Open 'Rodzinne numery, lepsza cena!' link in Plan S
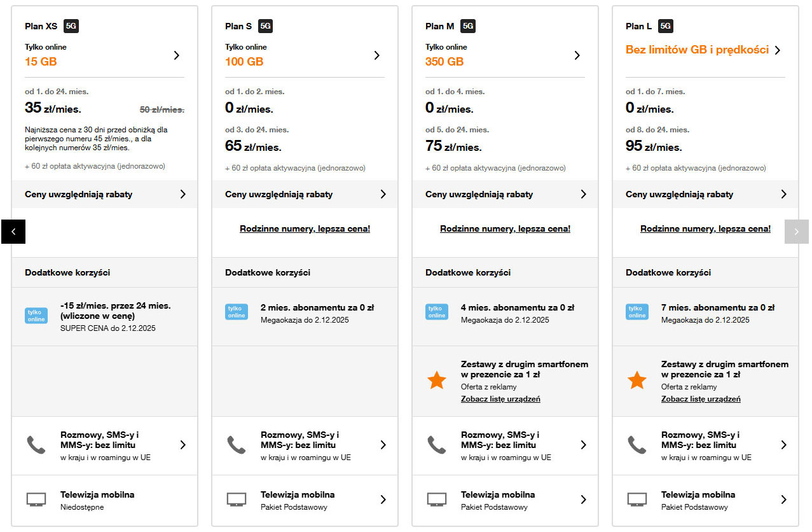 tap(305, 228)
